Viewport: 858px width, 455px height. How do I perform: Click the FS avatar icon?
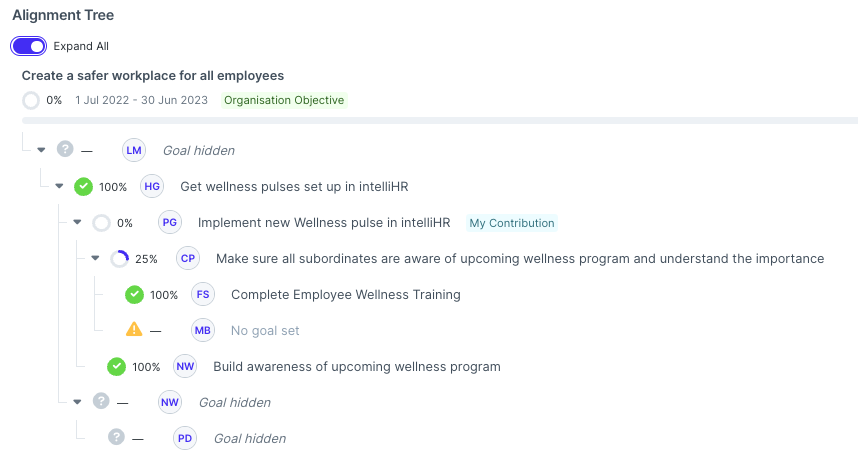(x=203, y=294)
